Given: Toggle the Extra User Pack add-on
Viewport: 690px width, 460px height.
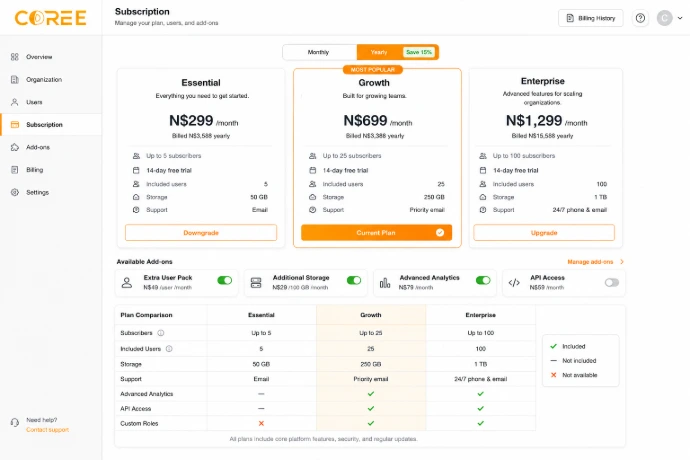Looking at the screenshot, I should [224, 280].
